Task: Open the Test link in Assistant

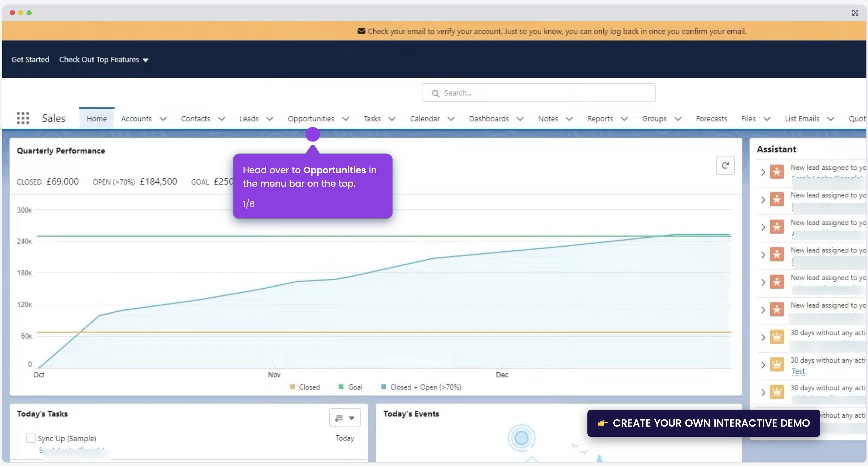Action: (798, 371)
